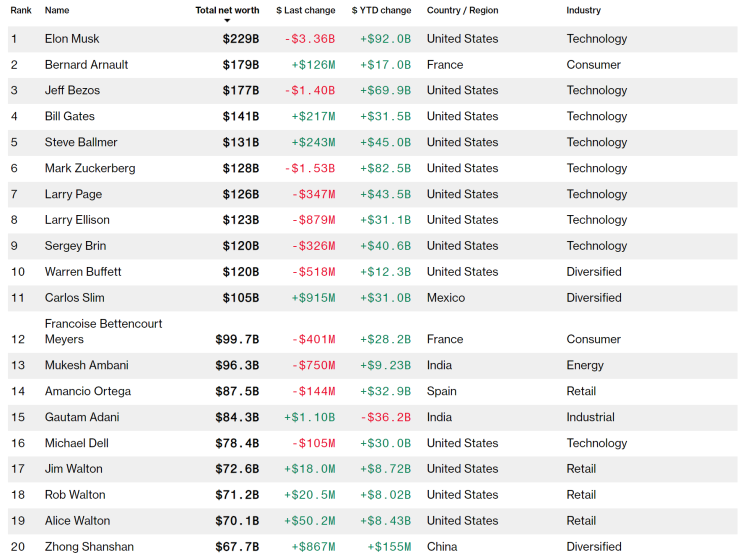Open Elon Musk's profile
The width and height of the screenshot is (743, 557).
tap(72, 39)
